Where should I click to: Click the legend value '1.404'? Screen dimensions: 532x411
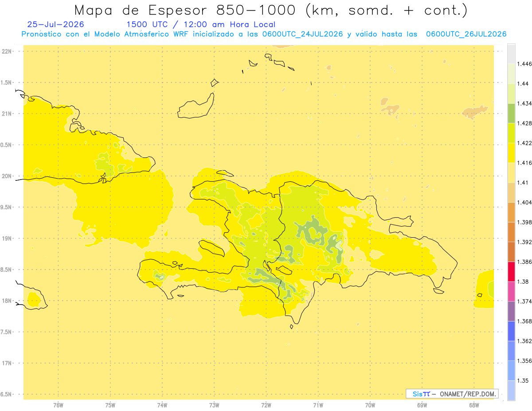tap(524, 202)
